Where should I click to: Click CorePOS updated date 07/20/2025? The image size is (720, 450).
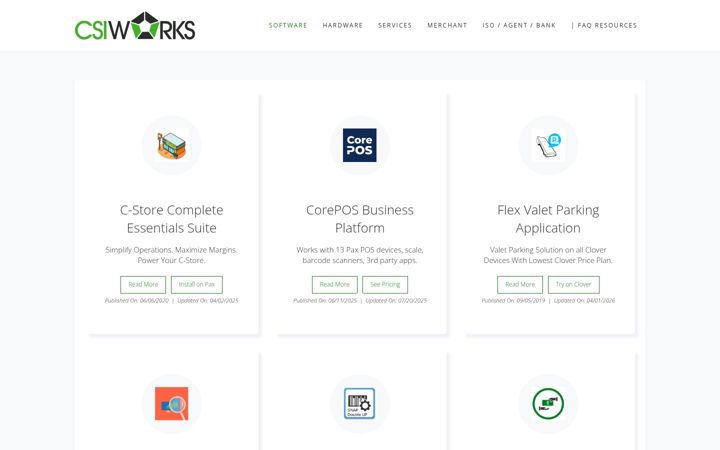[x=396, y=300]
